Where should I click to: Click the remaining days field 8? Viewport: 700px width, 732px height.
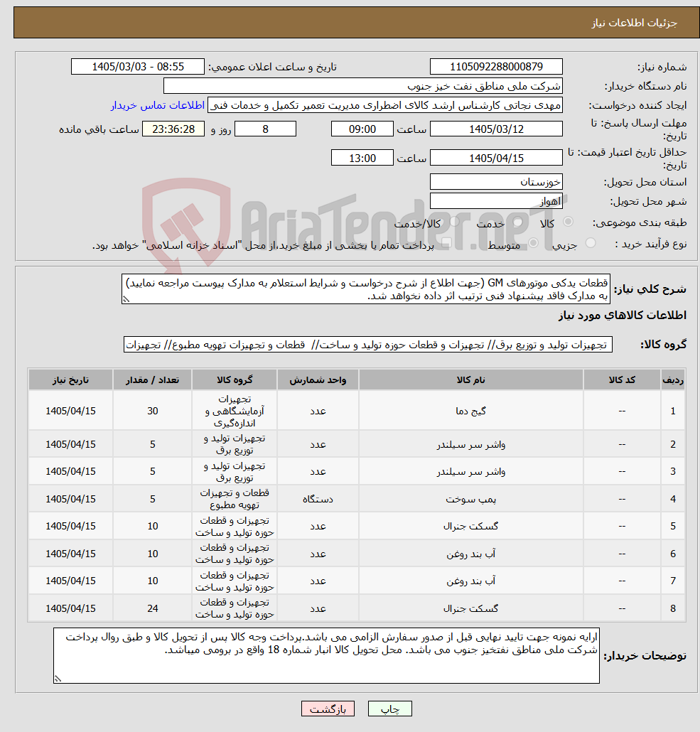pyautogui.click(x=265, y=129)
